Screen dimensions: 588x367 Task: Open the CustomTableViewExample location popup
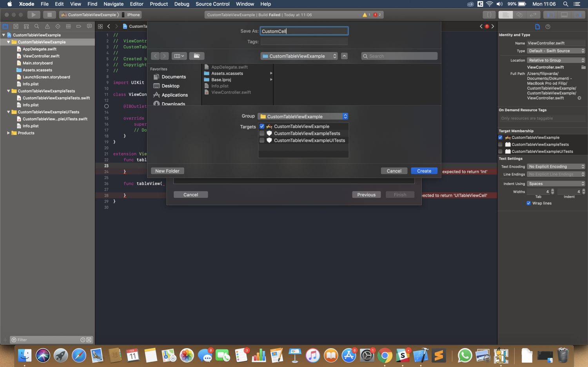(299, 56)
